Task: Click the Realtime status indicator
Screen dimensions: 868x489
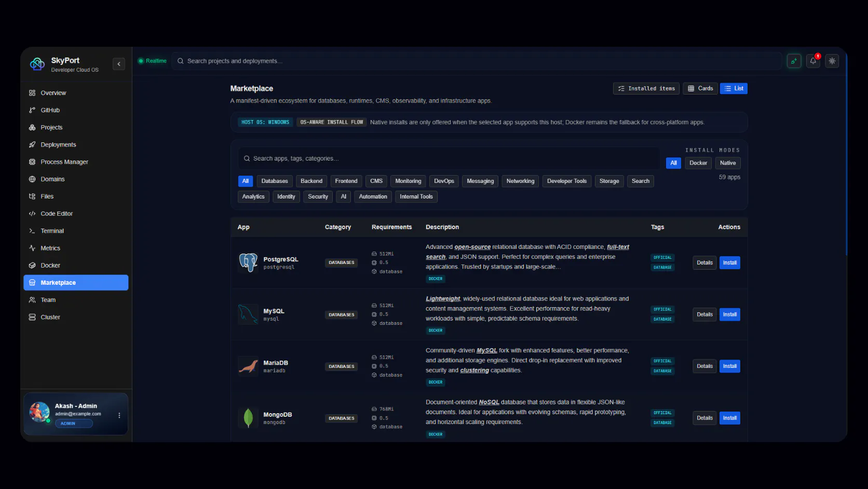Action: (x=152, y=61)
